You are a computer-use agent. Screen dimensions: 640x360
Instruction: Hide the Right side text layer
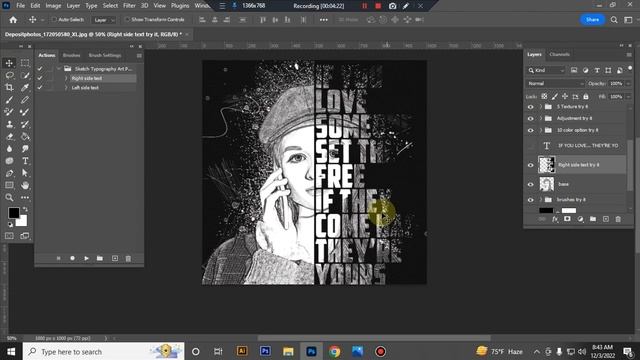coord(531,165)
